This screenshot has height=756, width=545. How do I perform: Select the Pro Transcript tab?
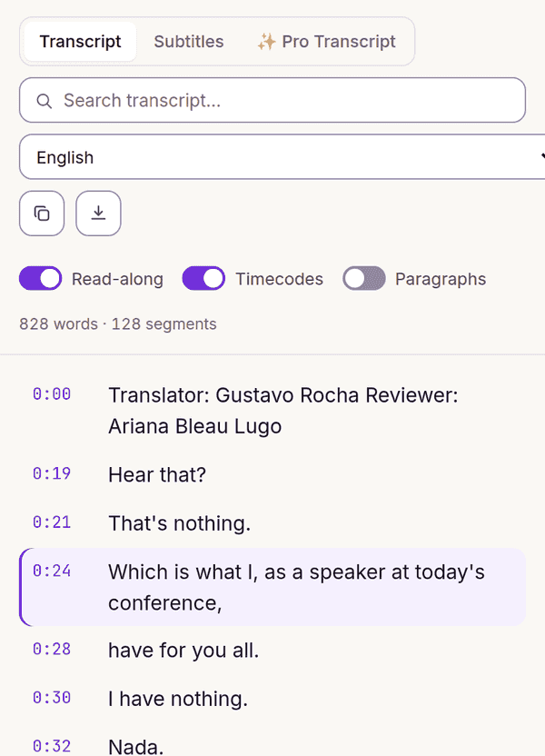(327, 42)
